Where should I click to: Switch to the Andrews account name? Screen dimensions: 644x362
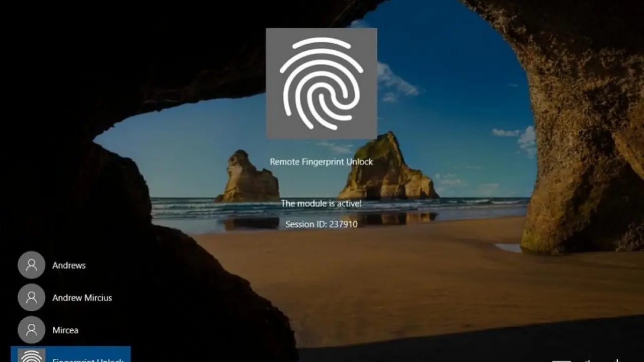point(69,265)
